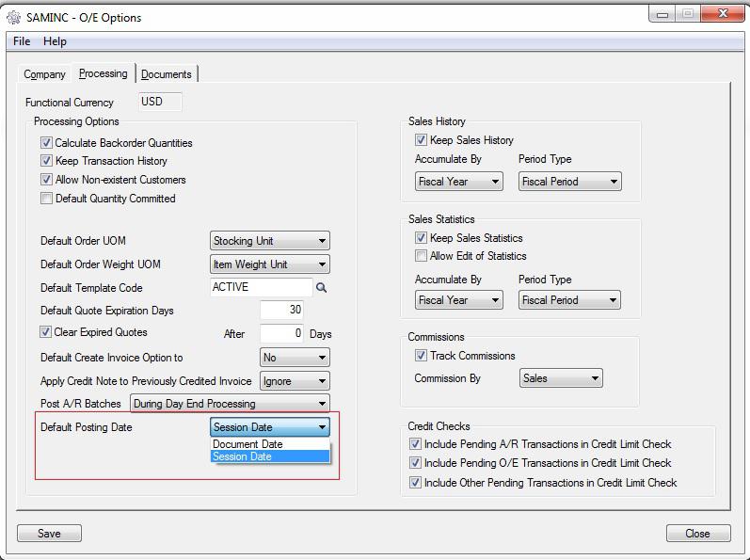Open Commission By Sales dropdown
The image size is (750, 560).
561,378
